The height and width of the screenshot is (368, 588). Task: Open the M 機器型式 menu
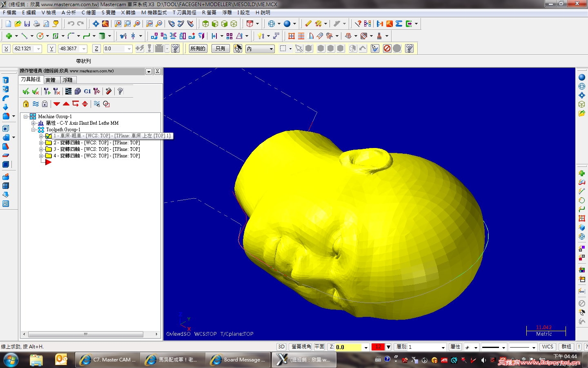tap(154, 13)
